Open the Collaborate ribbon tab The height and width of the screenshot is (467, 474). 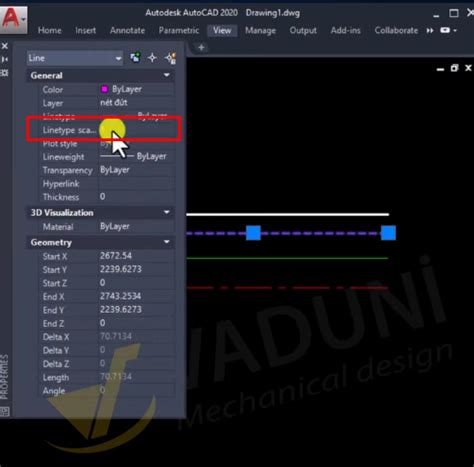point(396,31)
